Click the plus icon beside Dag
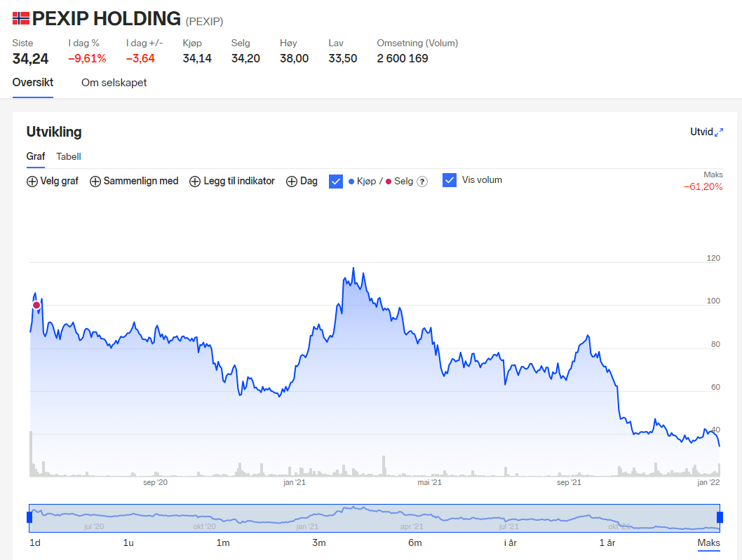Viewport: 742px width, 560px height. [x=291, y=182]
